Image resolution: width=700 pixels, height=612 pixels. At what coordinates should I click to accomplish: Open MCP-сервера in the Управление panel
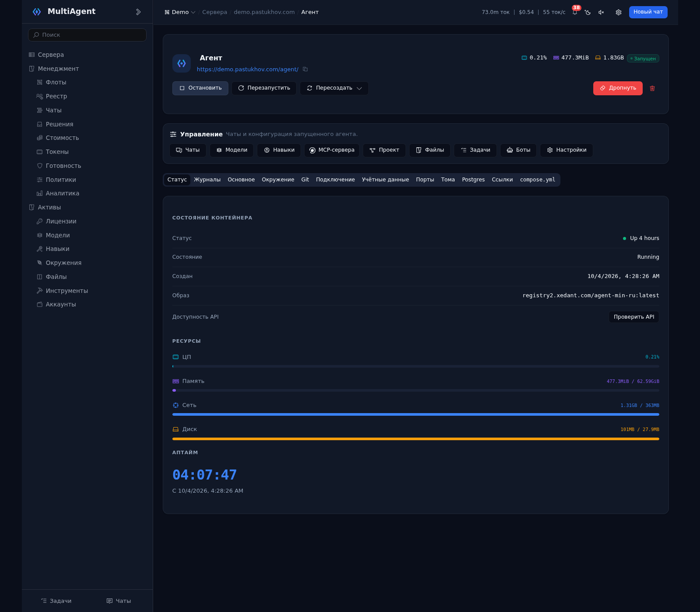point(332,150)
